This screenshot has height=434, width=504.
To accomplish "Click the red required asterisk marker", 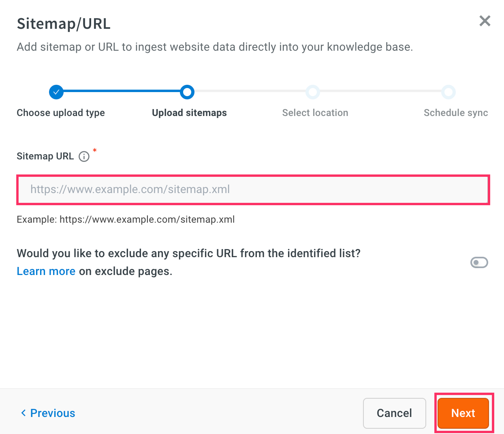I will 95,151.
